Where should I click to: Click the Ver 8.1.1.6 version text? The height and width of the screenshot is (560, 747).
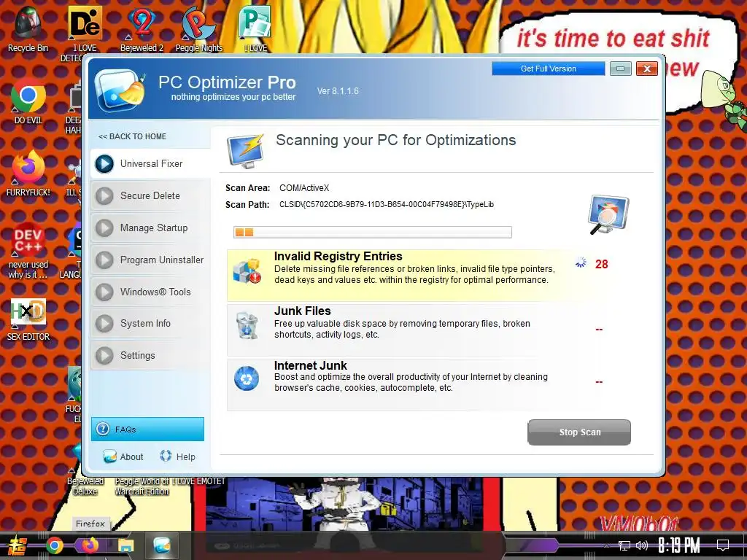[338, 91]
